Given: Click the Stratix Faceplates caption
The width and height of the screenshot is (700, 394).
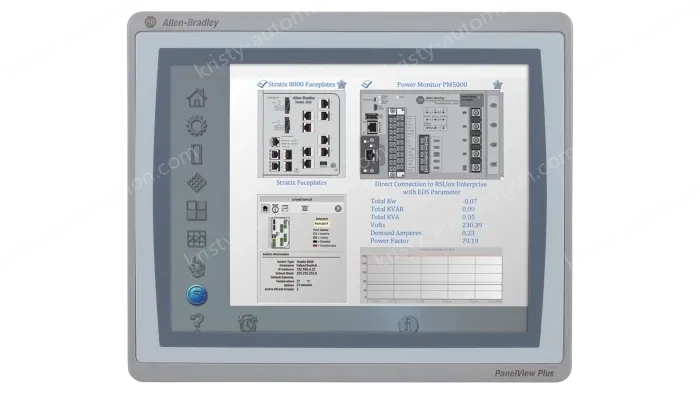Looking at the screenshot, I should coord(301,182).
